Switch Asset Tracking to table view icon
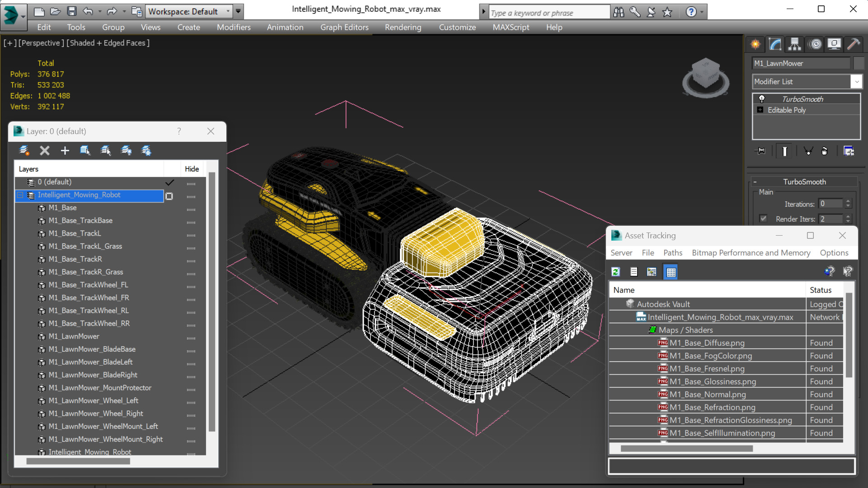868x488 pixels. click(671, 272)
